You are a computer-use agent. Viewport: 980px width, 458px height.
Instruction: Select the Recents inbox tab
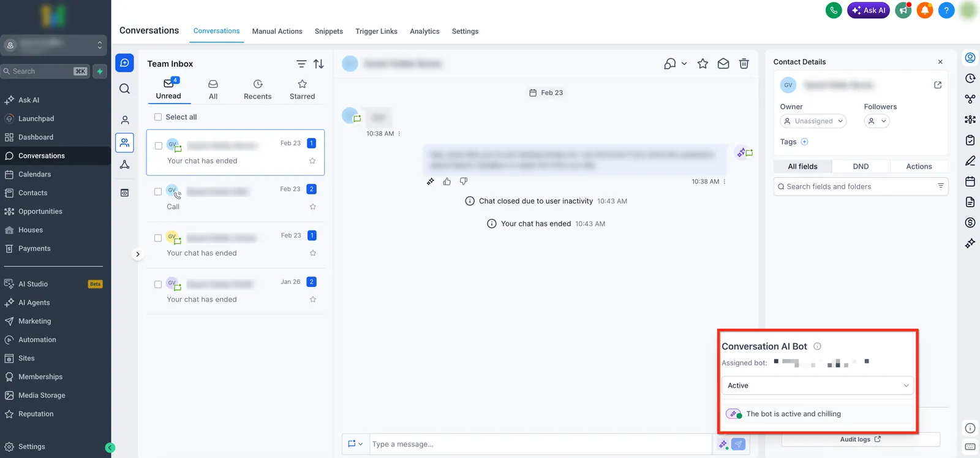(257, 90)
